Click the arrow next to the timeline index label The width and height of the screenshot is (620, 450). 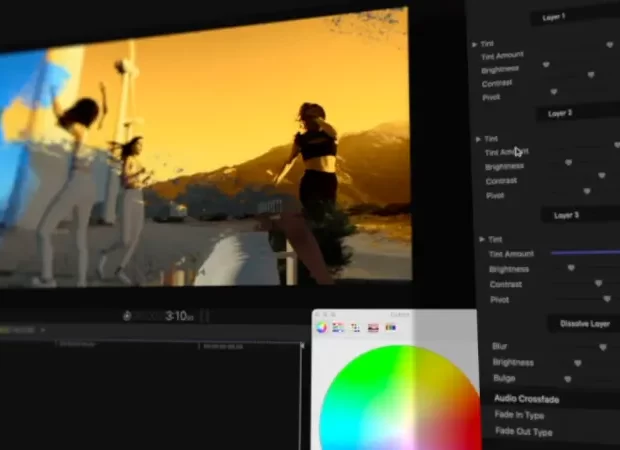click(43, 330)
